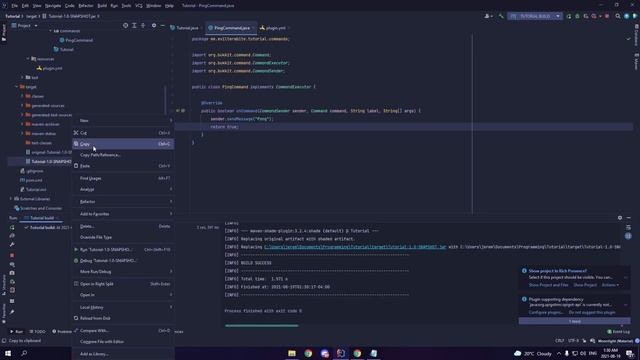Click the wrench icon in Run panel sidebar

pos(12,244)
